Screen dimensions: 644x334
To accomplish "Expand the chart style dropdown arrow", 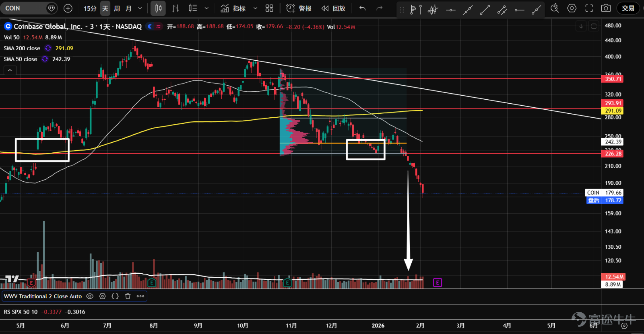I will [206, 8].
